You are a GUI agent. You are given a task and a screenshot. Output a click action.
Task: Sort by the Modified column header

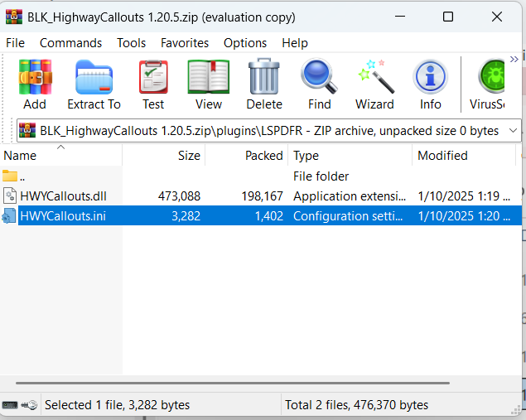click(x=464, y=155)
